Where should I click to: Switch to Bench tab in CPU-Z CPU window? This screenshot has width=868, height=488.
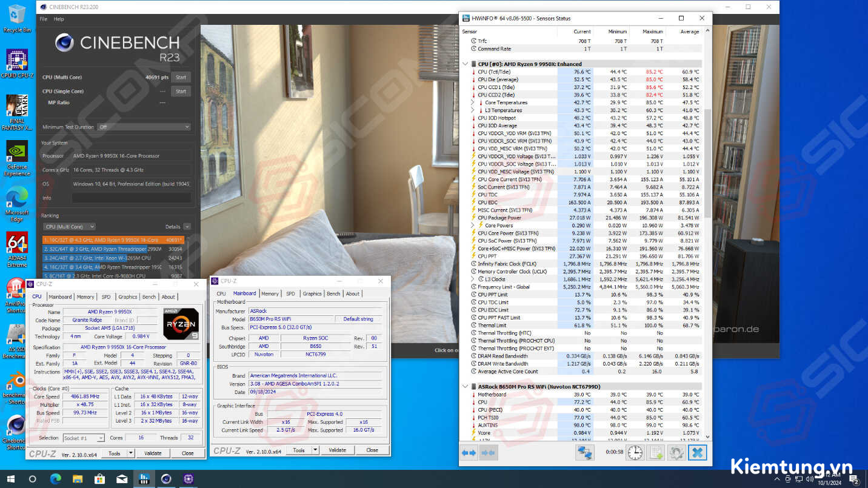(149, 297)
